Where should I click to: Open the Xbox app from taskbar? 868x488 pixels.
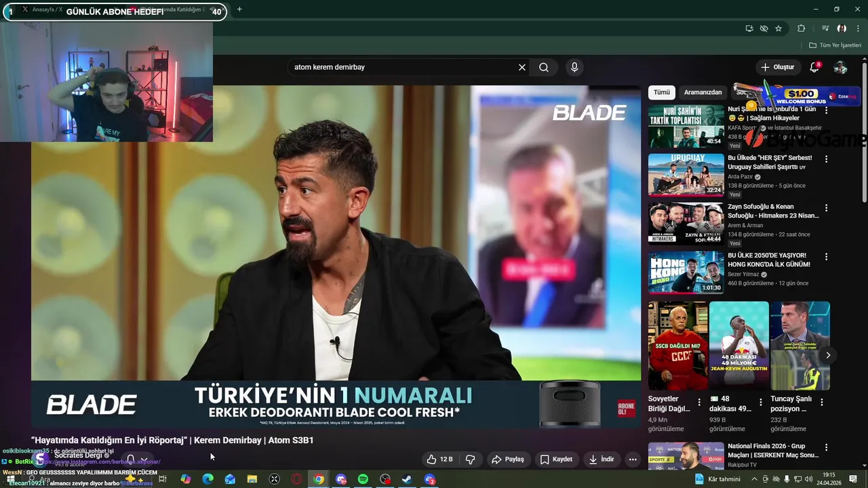point(274,479)
